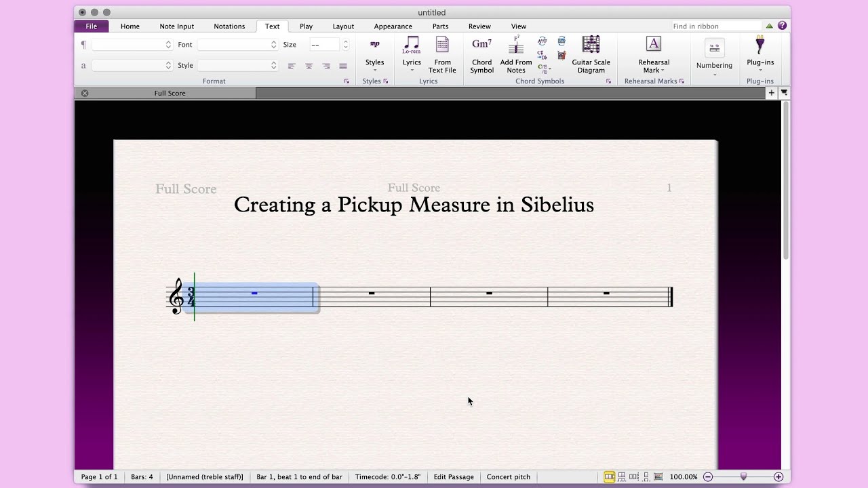Minimize the ribbon with up arrow

769,26
